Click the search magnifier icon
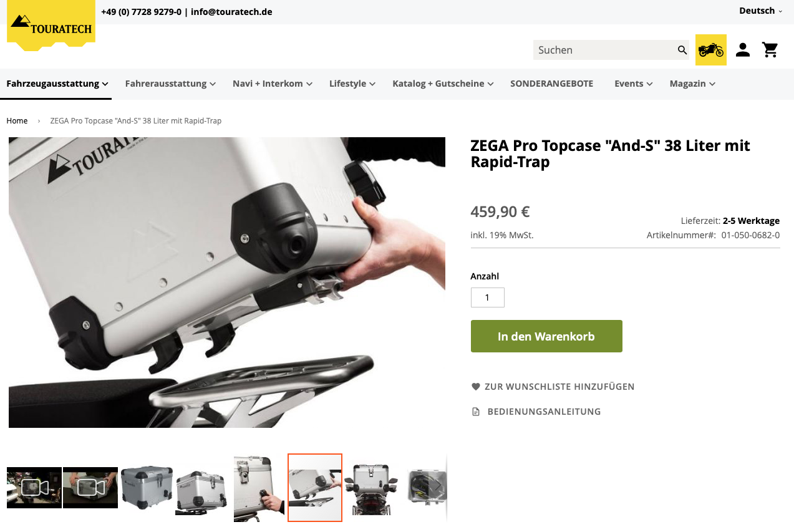 click(x=682, y=50)
